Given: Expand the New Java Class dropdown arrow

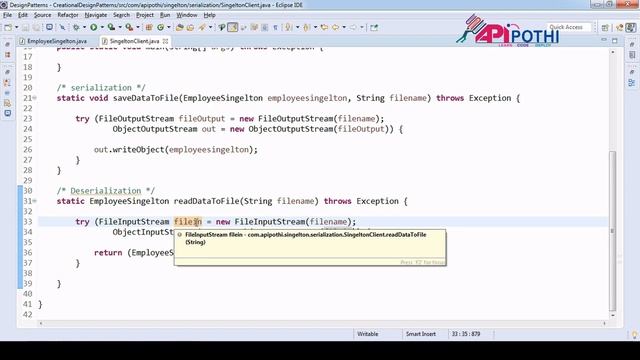Looking at the screenshot, I should (x=169, y=27).
